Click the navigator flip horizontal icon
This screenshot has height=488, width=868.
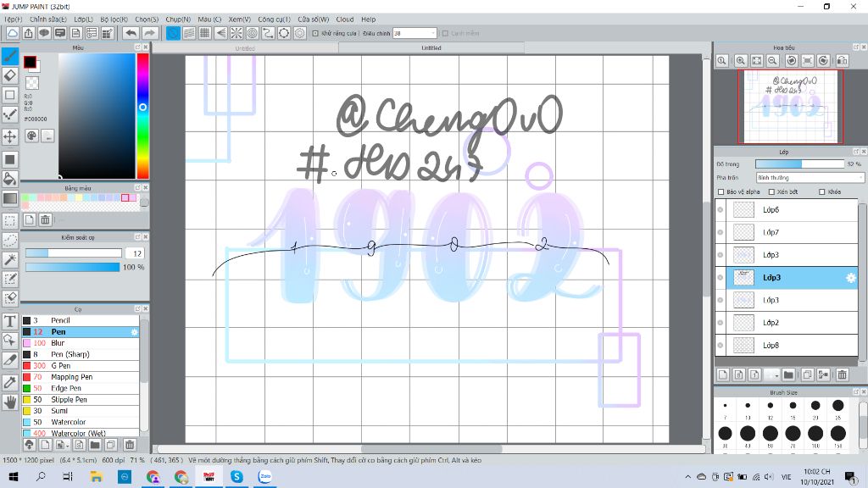842,61
